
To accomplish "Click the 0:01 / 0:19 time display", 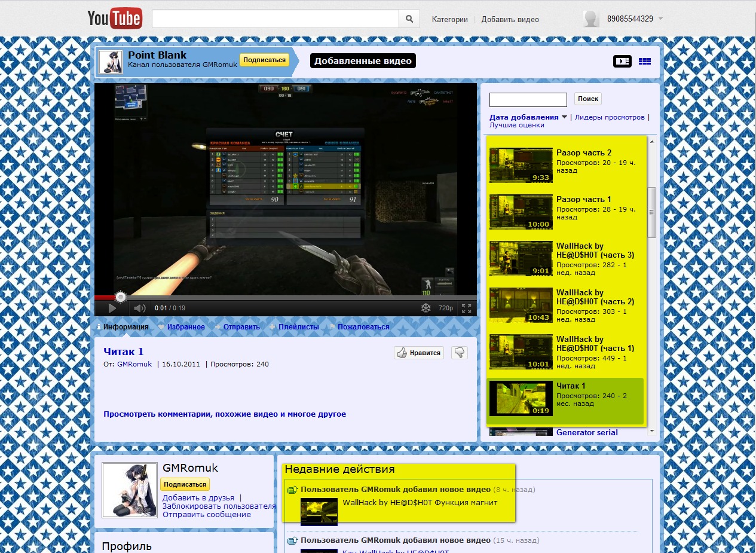I will pyautogui.click(x=170, y=308).
